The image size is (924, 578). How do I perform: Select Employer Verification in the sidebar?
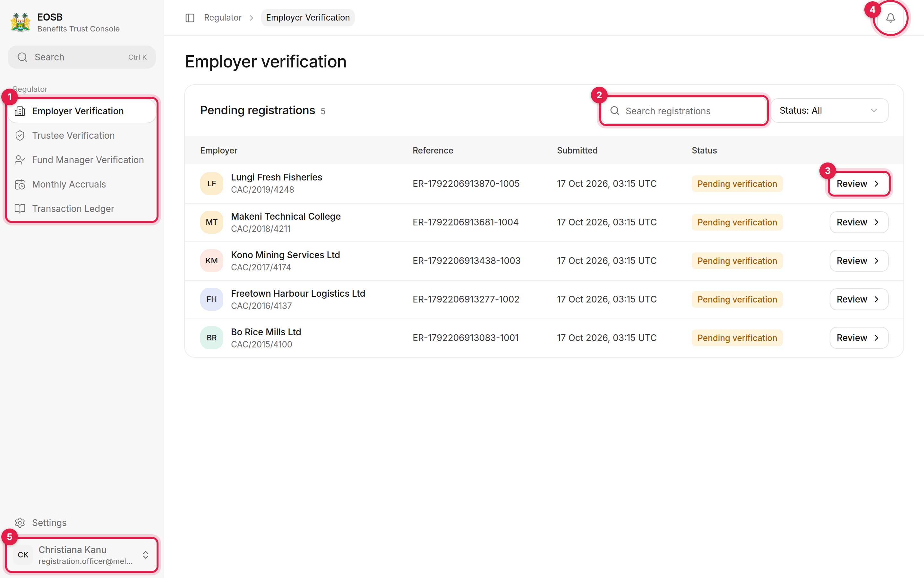(82, 111)
